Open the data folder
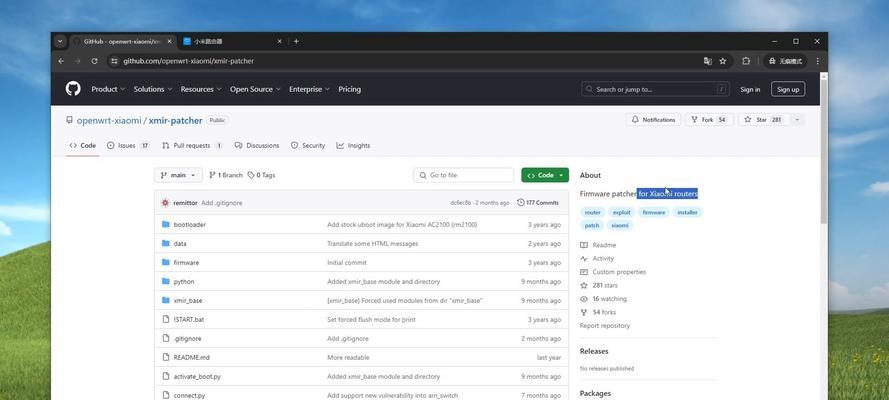 coord(180,244)
